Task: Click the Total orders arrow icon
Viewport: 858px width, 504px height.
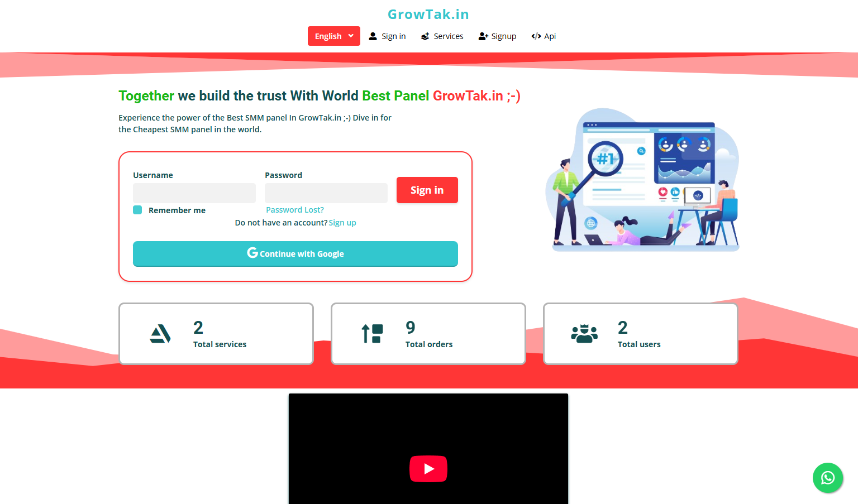Action: 372,334
